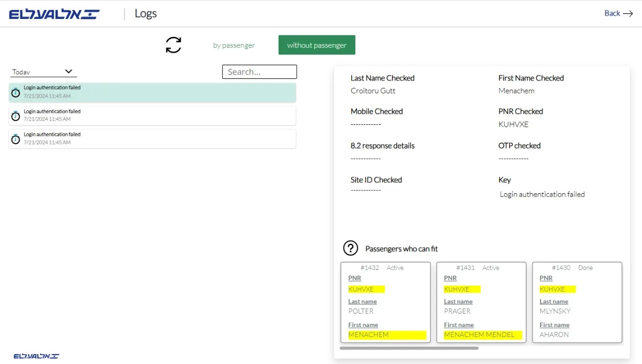Click the highlighted PNR in card #1431
This screenshot has height=364, width=642.
(462, 289)
